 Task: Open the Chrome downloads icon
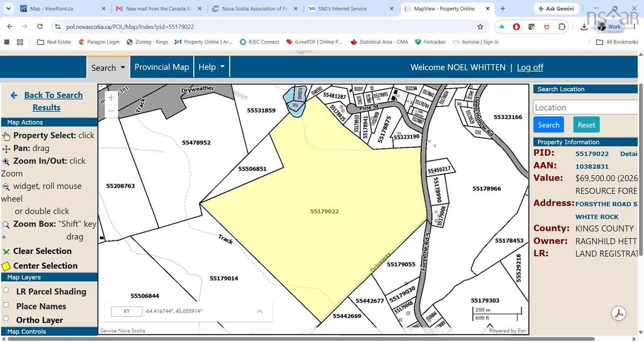pyautogui.click(x=584, y=26)
